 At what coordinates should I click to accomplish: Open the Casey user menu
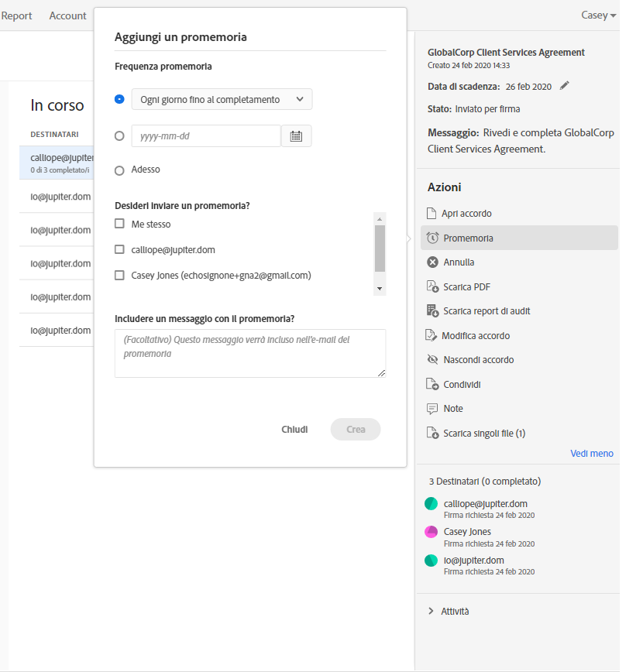pos(598,15)
